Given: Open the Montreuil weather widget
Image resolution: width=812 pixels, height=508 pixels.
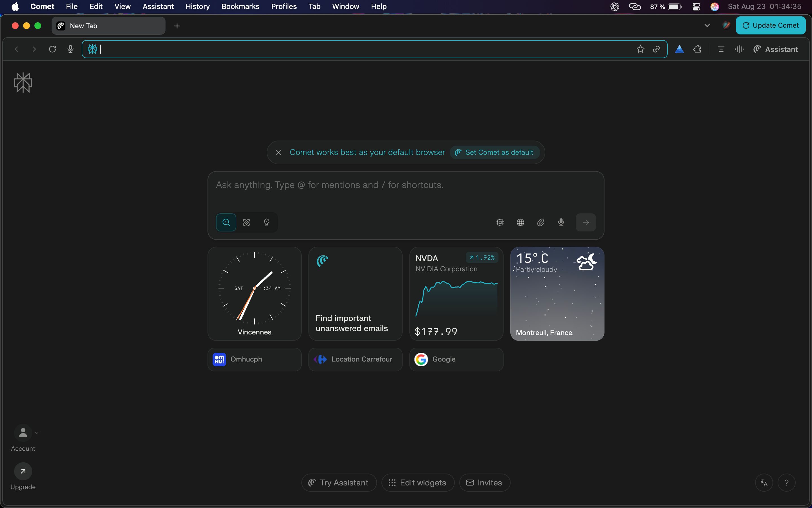Looking at the screenshot, I should pos(557,294).
